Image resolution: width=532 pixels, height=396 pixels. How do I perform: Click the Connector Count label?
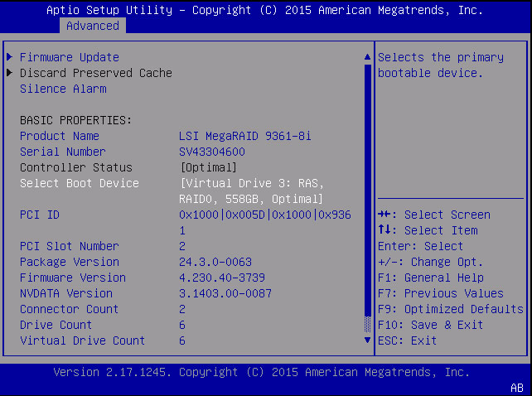point(70,310)
